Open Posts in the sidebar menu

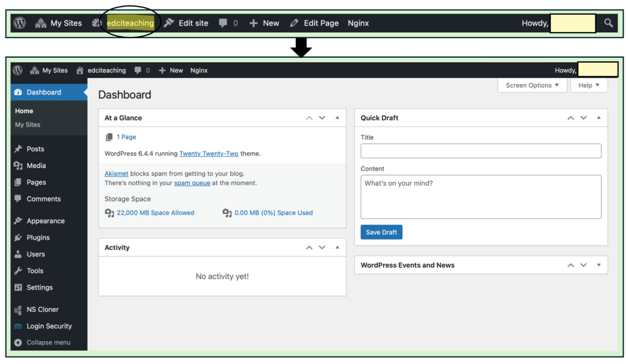pyautogui.click(x=35, y=149)
